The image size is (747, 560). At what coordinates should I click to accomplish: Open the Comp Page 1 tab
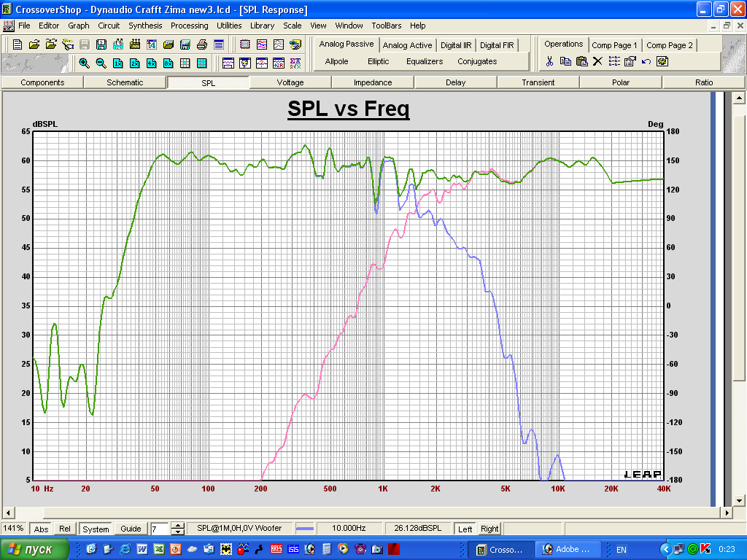tap(614, 45)
